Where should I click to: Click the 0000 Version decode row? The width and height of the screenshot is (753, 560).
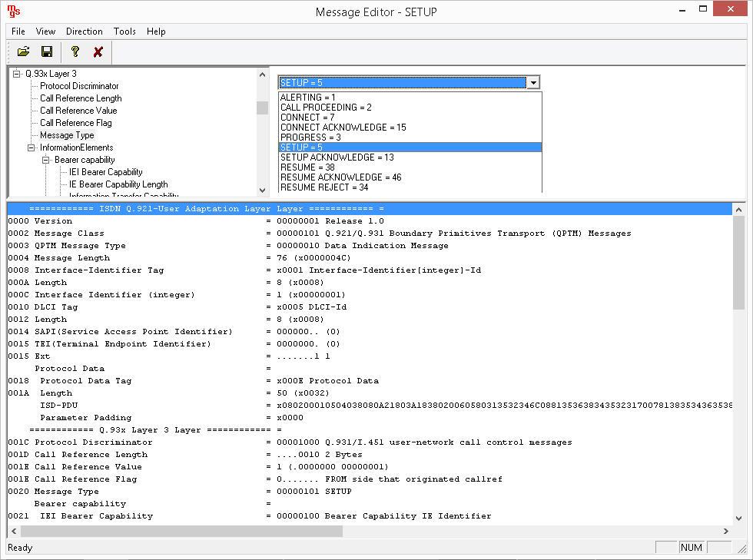pyautogui.click(x=370, y=221)
